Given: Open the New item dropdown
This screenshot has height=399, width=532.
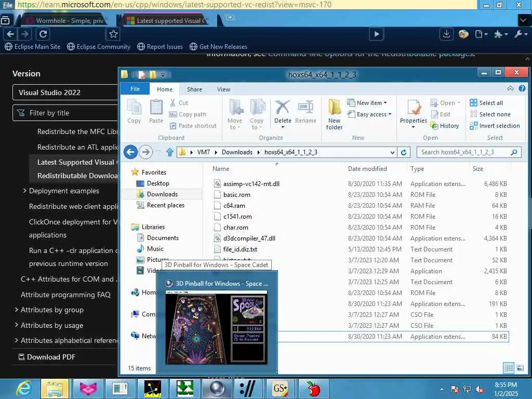Looking at the screenshot, I should click(367, 102).
